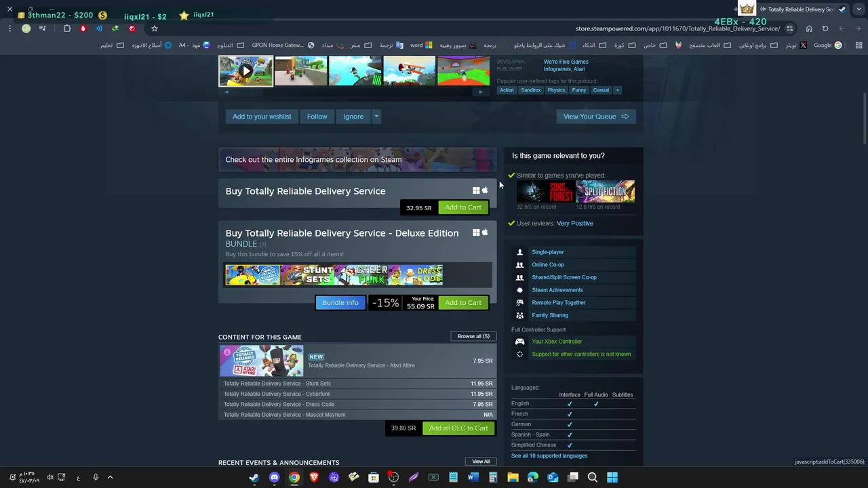Open volume control in system tray
Viewport: 868px width, 488px height.
[x=50, y=477]
